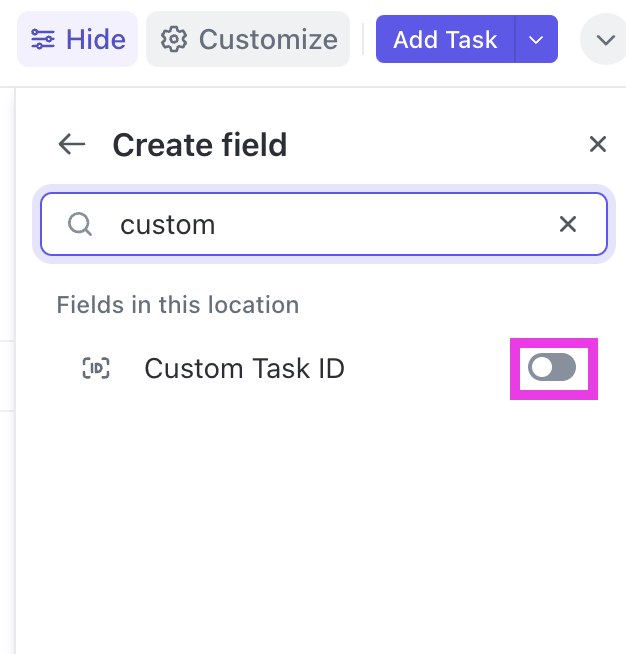Open the Add Task dropdown arrow
Screen dimensions: 626x654
click(536, 40)
